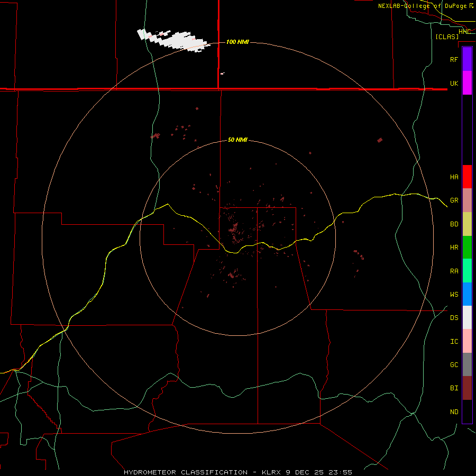The height and width of the screenshot is (476, 476).
Task: Click the 'GC' legend label
Action: [454, 365]
